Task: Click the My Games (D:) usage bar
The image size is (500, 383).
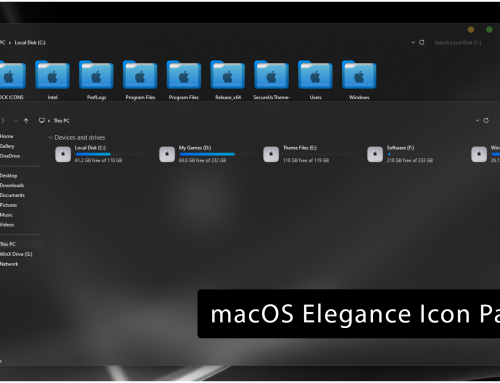Action: [x=217, y=154]
